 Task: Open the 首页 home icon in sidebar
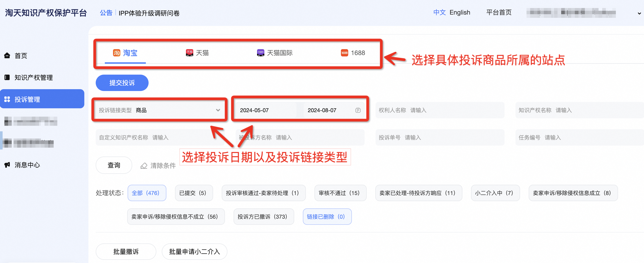[7, 55]
